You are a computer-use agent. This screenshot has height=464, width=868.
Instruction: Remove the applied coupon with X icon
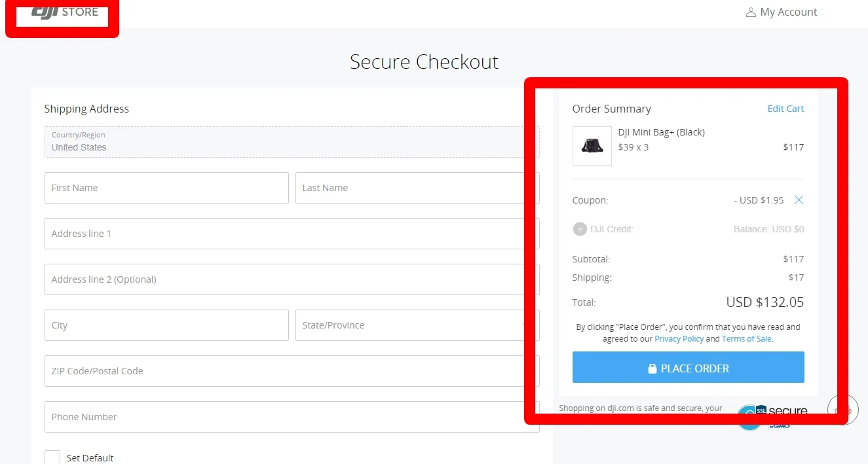799,200
